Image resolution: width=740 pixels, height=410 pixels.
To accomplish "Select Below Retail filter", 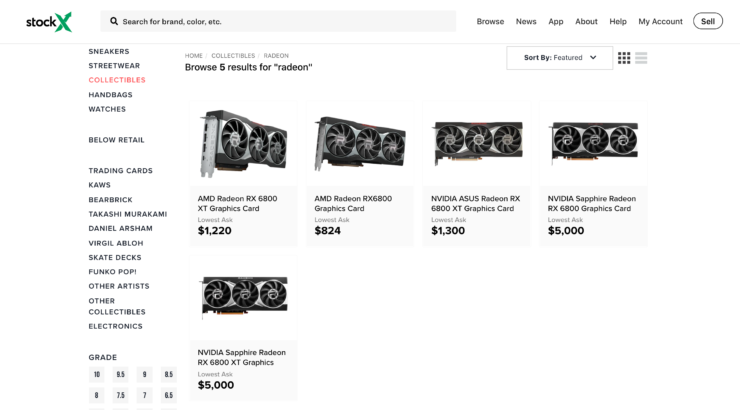I will click(117, 140).
